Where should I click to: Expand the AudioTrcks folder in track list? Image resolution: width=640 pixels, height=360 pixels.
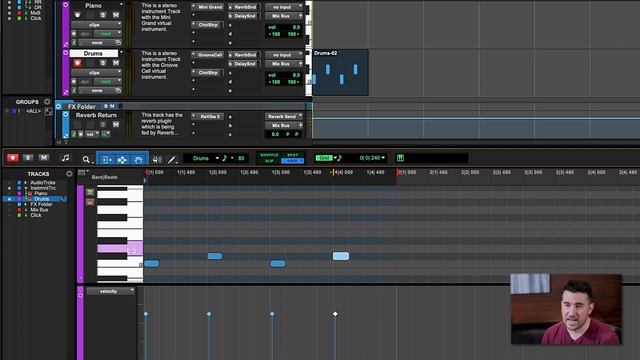pos(26,182)
